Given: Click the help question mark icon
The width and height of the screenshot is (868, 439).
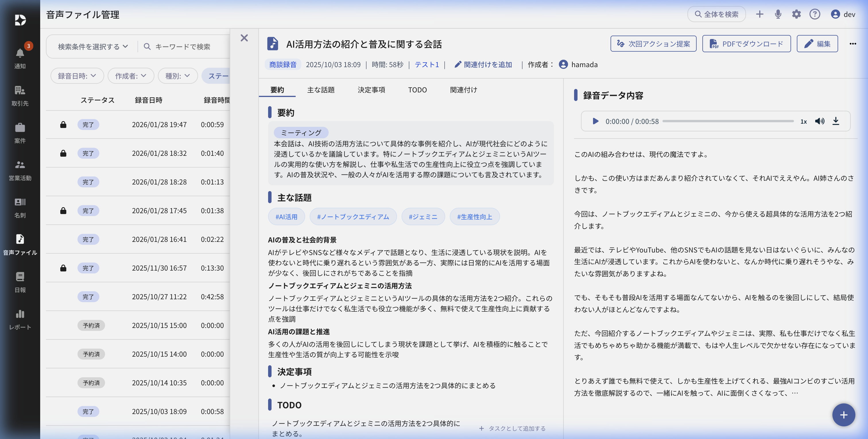Looking at the screenshot, I should 815,14.
